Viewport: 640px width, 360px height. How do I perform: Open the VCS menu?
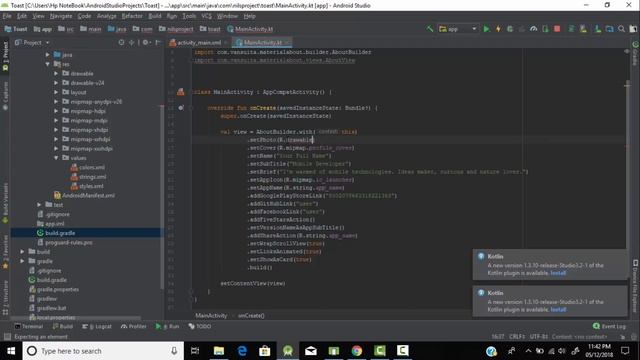207,16
